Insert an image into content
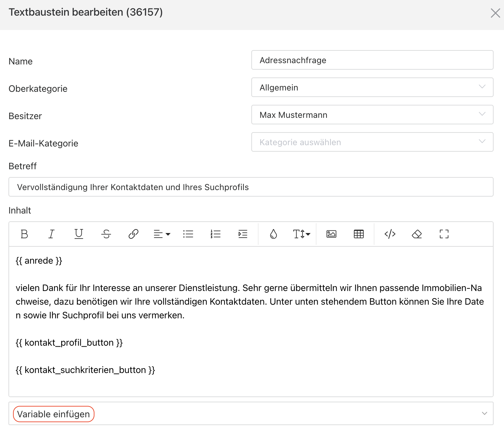 click(x=331, y=234)
